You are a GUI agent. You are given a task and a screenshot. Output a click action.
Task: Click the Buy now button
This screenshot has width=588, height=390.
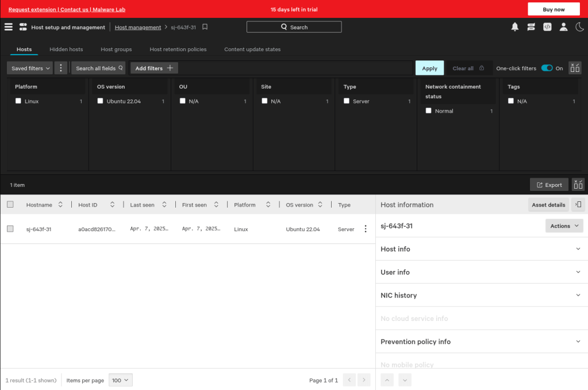(x=554, y=9)
